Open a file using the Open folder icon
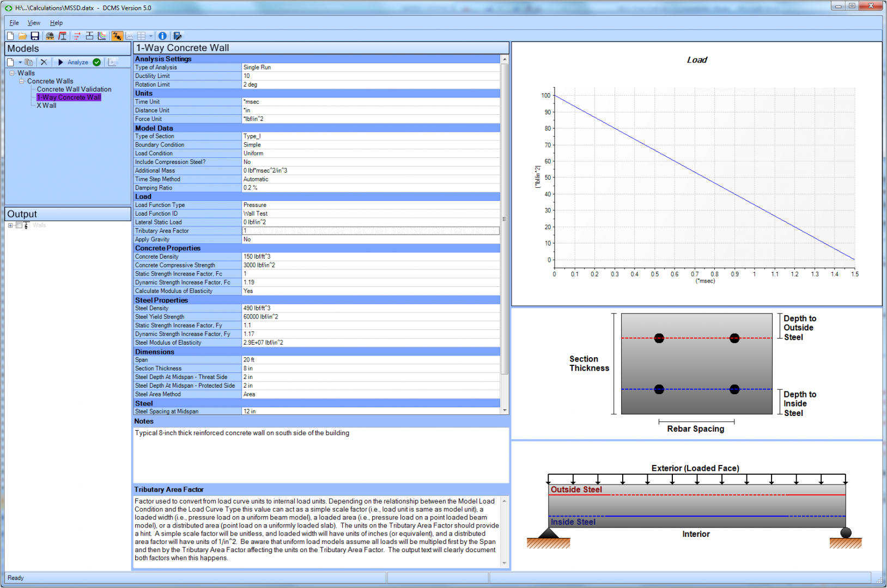The image size is (887, 588). [22, 35]
